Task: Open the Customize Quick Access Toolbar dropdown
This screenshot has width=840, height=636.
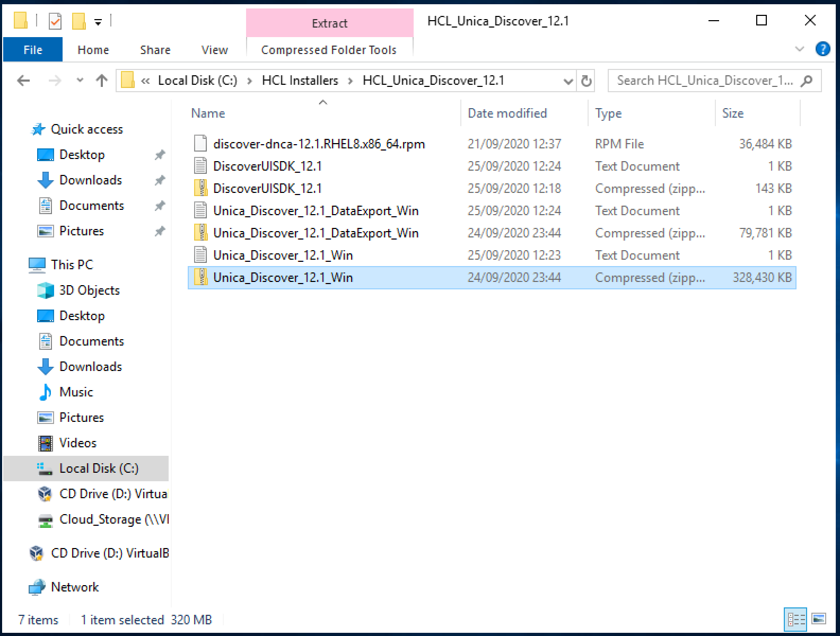Action: (98, 22)
